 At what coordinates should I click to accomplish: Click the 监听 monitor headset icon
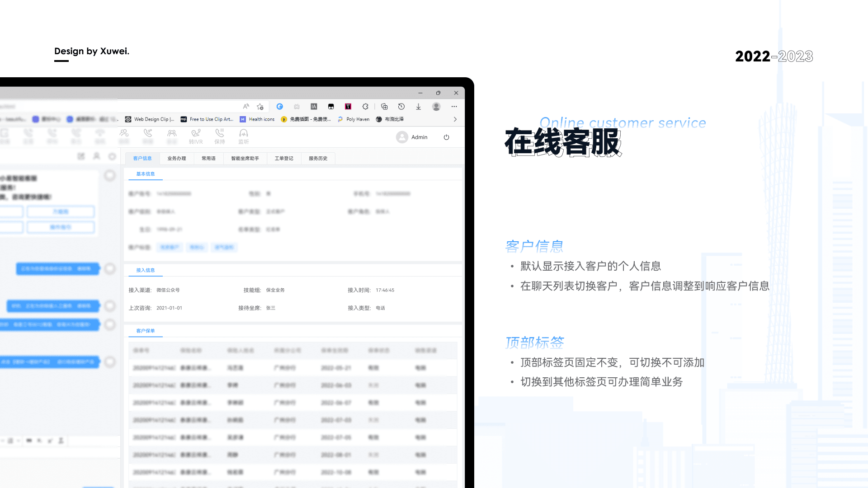click(x=243, y=134)
